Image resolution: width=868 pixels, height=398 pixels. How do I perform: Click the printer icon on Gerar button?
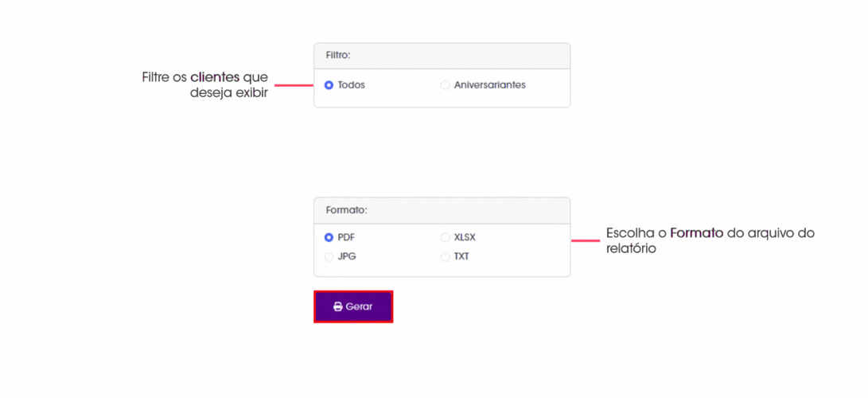point(337,306)
